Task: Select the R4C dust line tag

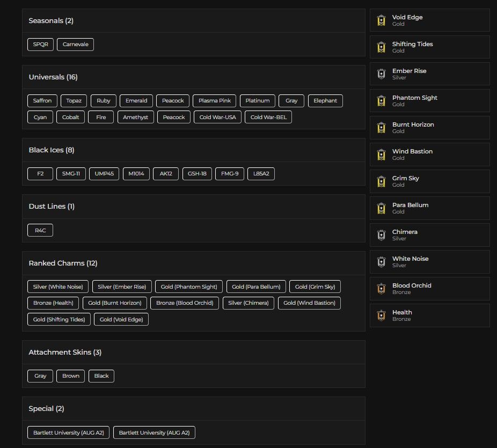Action: click(40, 230)
